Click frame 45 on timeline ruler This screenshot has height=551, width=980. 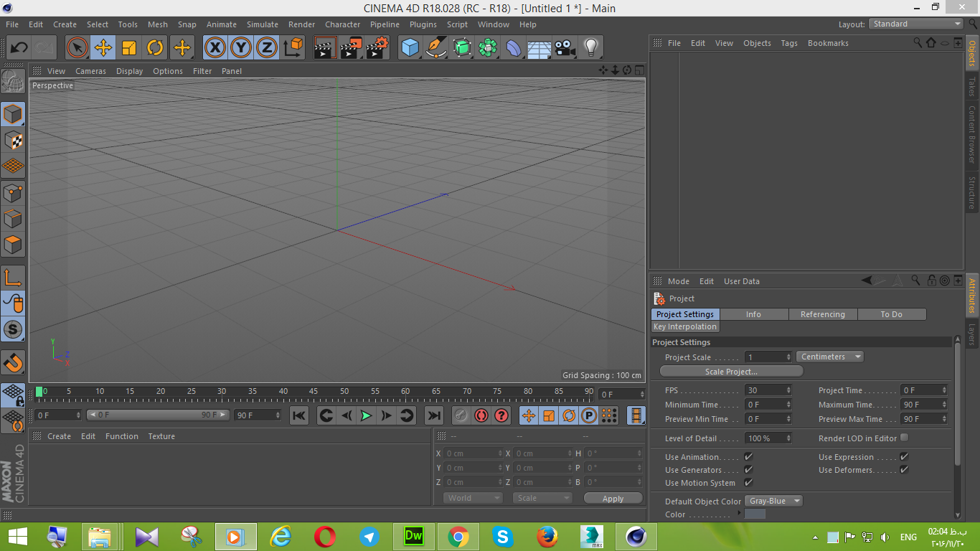pos(314,393)
